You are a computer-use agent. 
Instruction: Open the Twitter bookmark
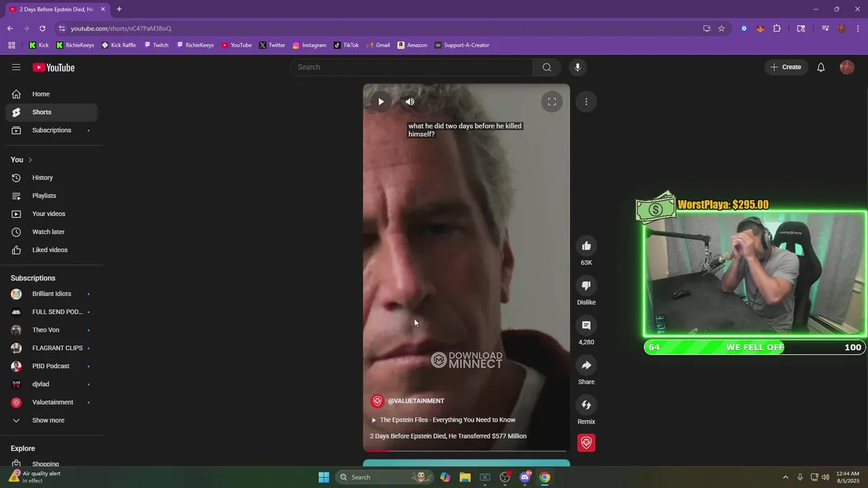click(x=272, y=45)
